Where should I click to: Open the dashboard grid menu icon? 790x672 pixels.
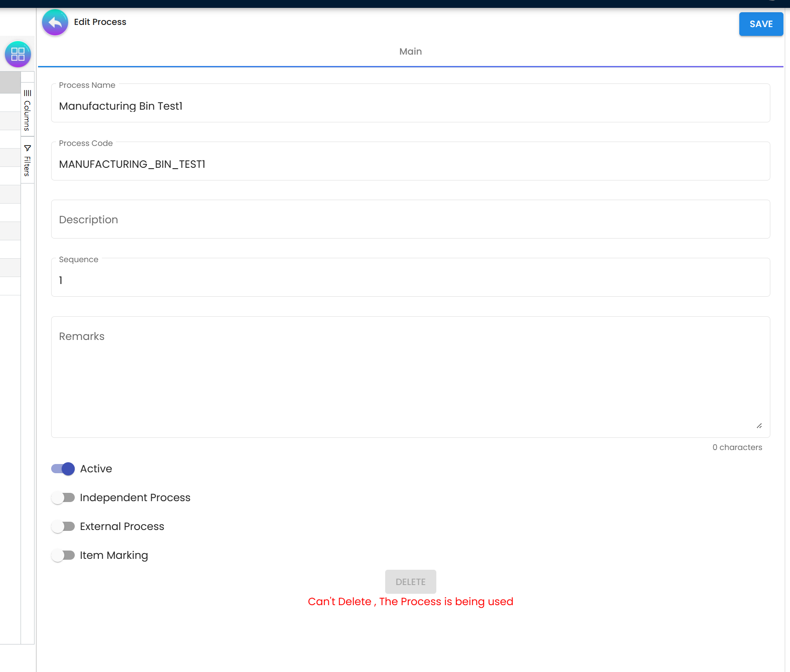click(18, 54)
